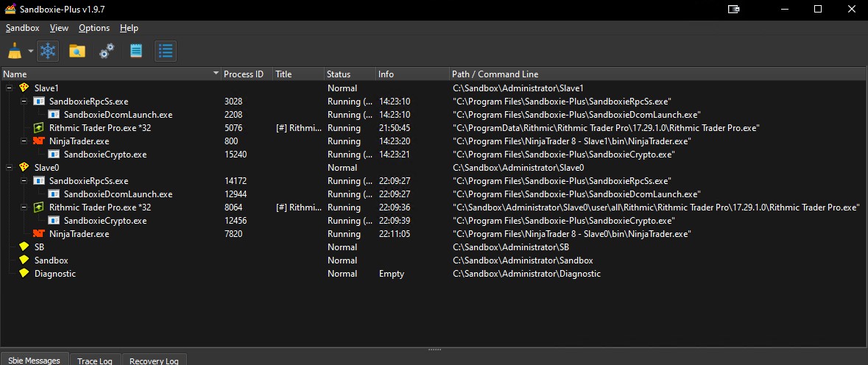Click the time 22:11:05 in Info column
The image size is (868, 365).
394,234
